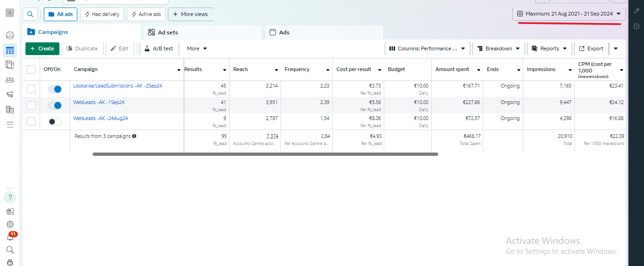The height and width of the screenshot is (266, 644).
Task: Open the Breakdown dropdown
Action: tap(498, 48)
